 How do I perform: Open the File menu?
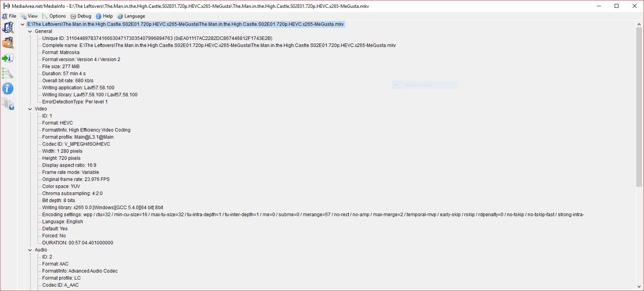[x=9, y=16]
